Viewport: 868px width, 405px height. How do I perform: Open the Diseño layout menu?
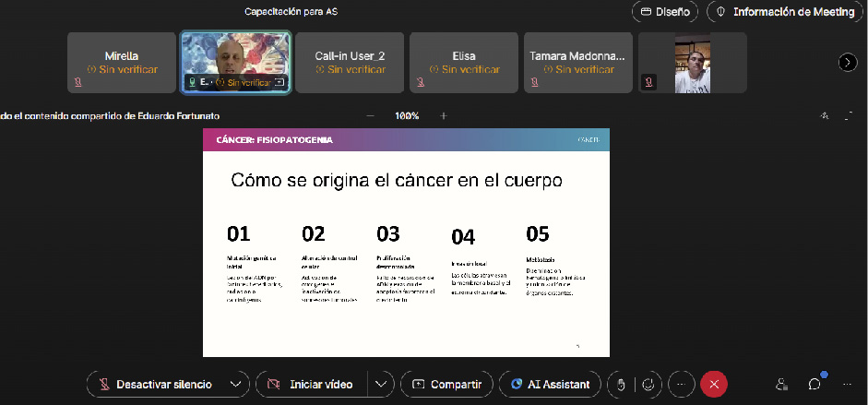(x=664, y=12)
